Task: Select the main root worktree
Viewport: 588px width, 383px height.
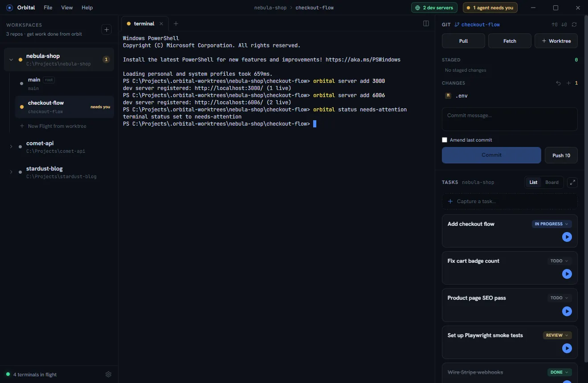Action: click(x=65, y=83)
